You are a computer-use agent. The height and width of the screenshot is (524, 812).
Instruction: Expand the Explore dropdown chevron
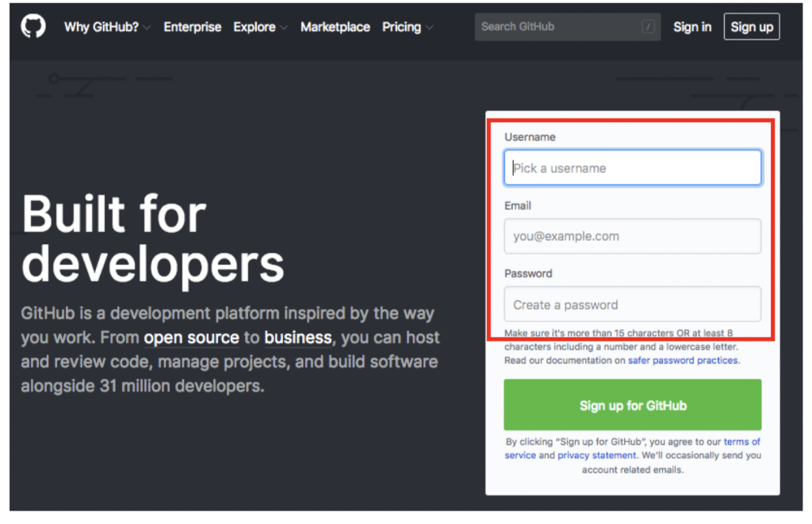(283, 28)
